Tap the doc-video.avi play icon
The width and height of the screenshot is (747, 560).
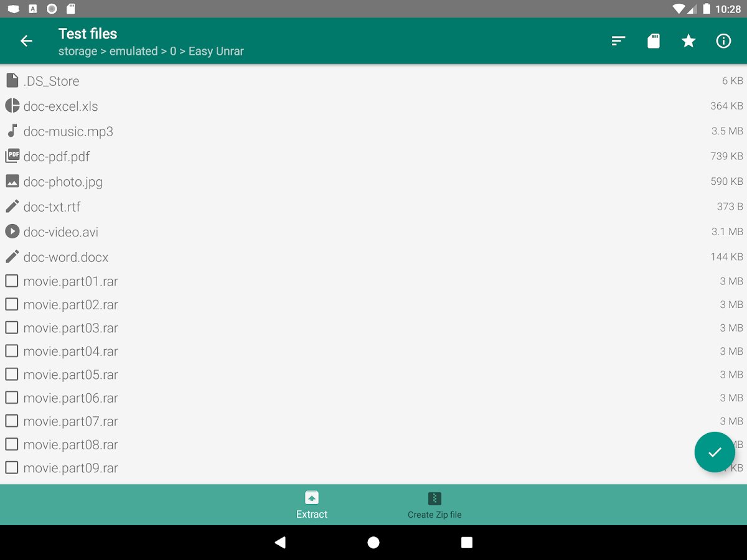pyautogui.click(x=12, y=231)
